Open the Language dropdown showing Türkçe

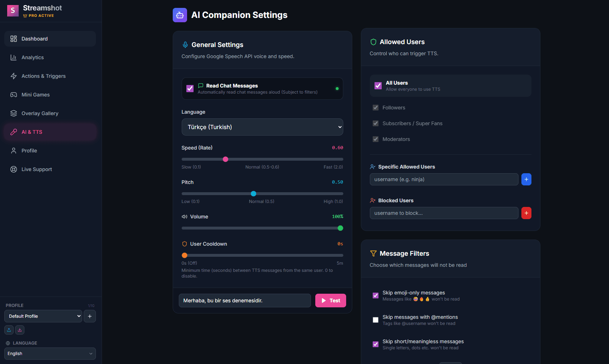coord(262,127)
